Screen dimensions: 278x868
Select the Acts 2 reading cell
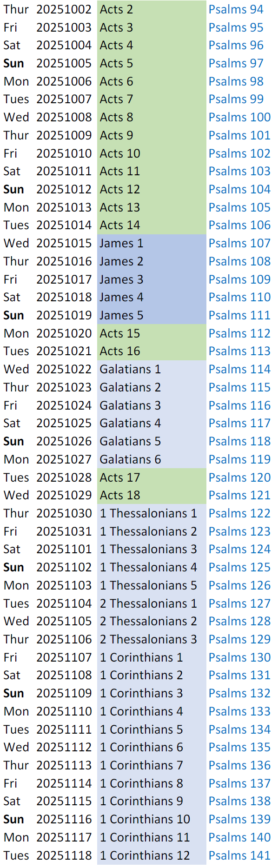152,9
